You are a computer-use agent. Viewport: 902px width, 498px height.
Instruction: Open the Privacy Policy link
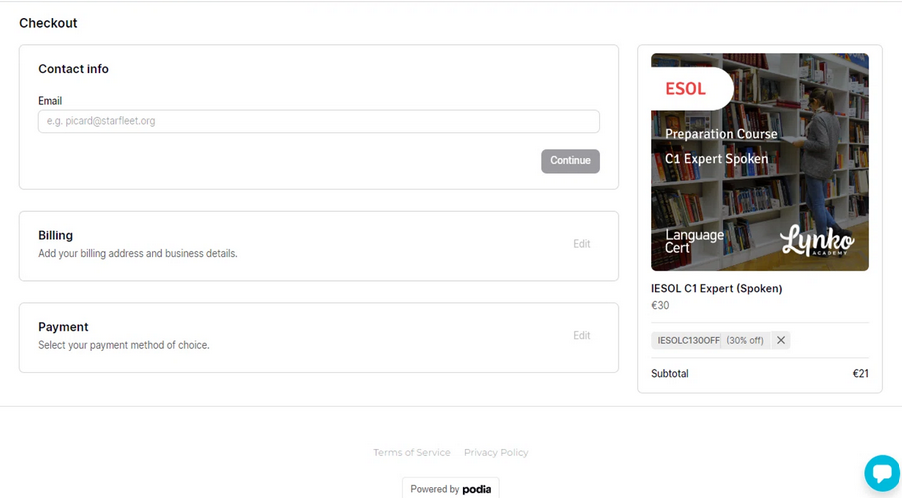[496, 453]
